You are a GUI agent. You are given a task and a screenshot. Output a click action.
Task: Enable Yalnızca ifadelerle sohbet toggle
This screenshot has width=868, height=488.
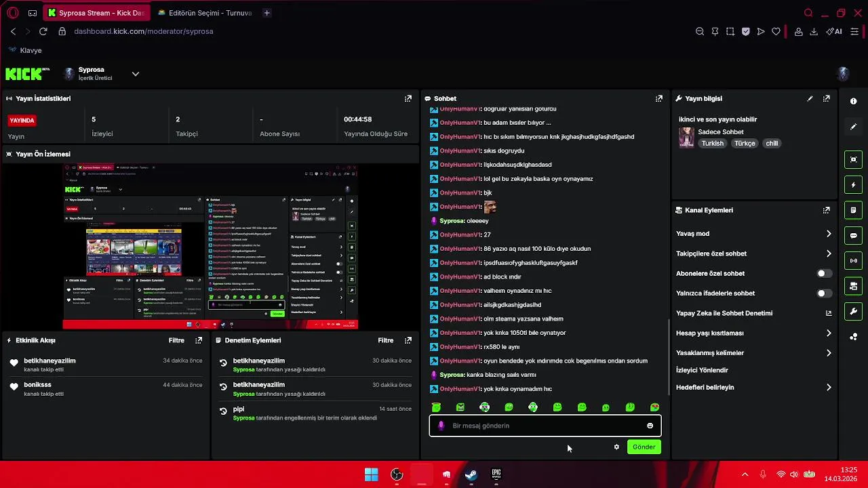tap(824, 293)
